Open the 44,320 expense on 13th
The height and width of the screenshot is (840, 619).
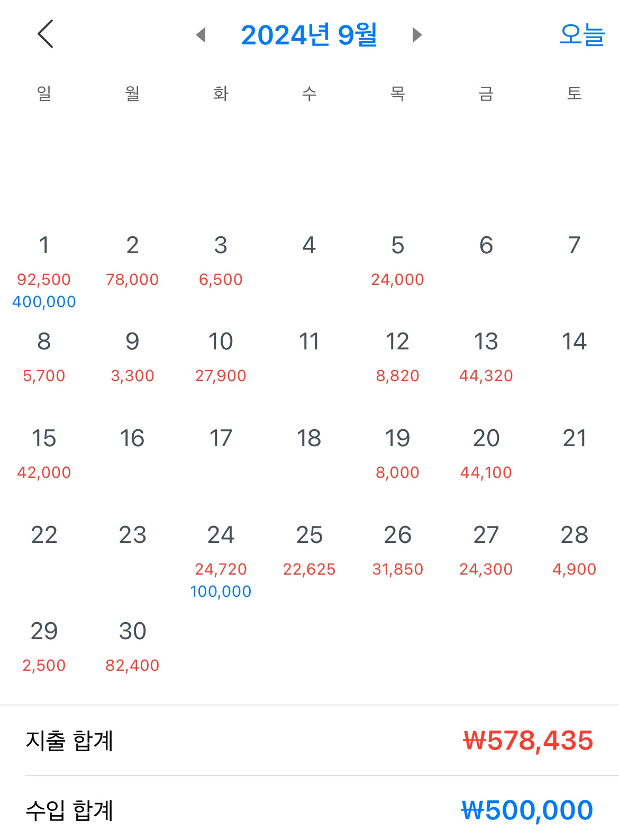(x=486, y=376)
